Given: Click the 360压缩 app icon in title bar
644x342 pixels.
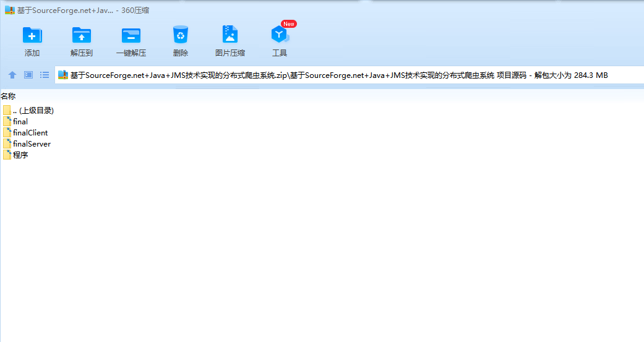Looking at the screenshot, I should [x=10, y=11].
